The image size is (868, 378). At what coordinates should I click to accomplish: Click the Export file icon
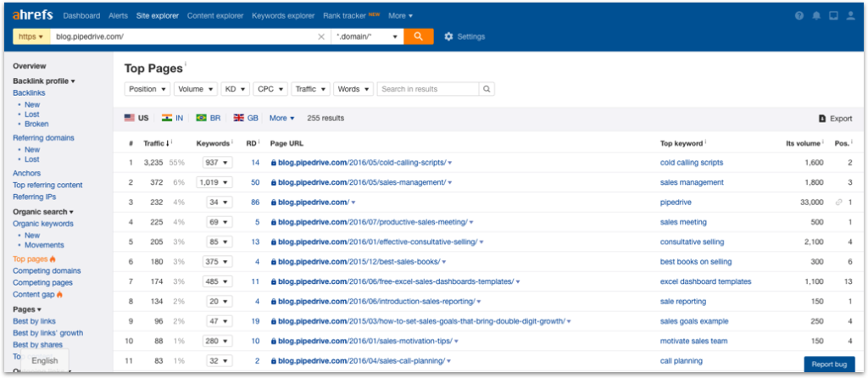coord(822,119)
